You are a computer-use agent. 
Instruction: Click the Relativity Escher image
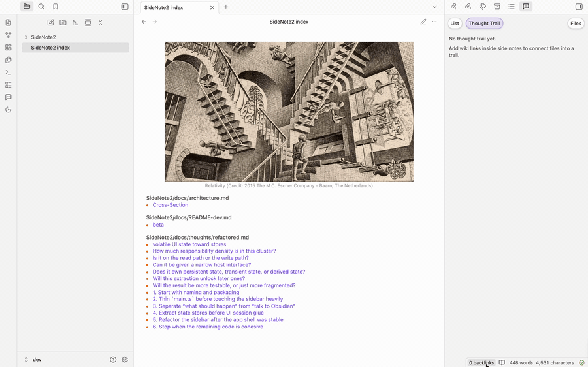coord(289,112)
